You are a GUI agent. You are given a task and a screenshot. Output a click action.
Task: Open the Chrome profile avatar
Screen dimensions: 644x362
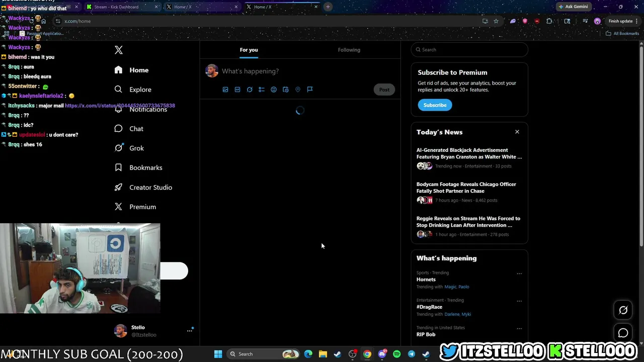597,21
